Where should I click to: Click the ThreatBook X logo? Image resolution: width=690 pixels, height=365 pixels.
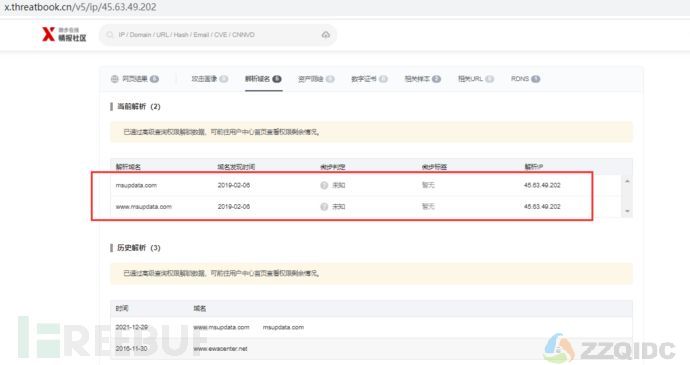(x=48, y=34)
